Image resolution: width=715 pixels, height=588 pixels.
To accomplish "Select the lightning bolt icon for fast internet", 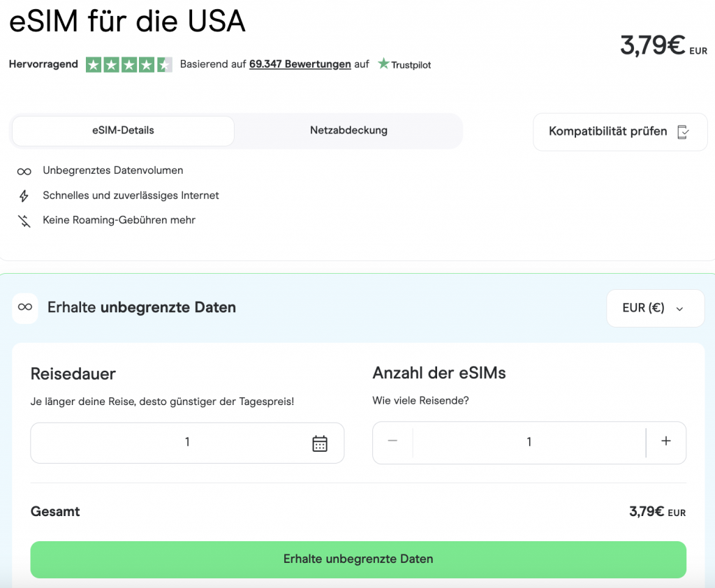I will pos(24,196).
